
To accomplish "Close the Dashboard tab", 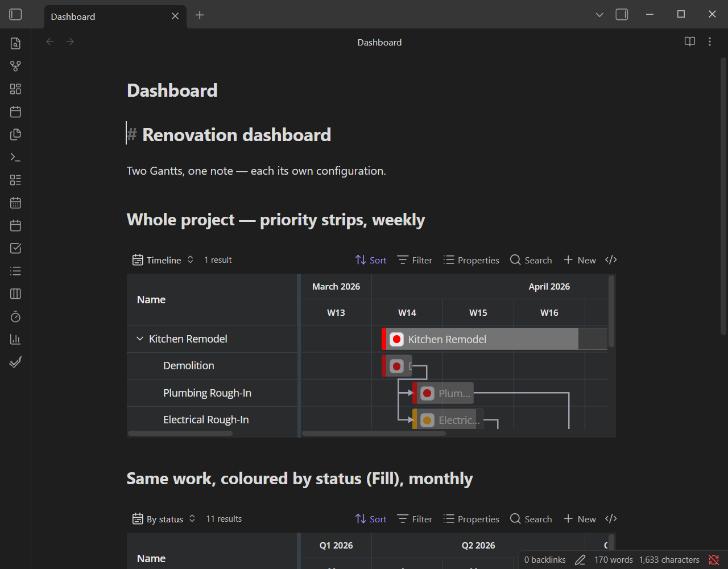I will tap(175, 17).
